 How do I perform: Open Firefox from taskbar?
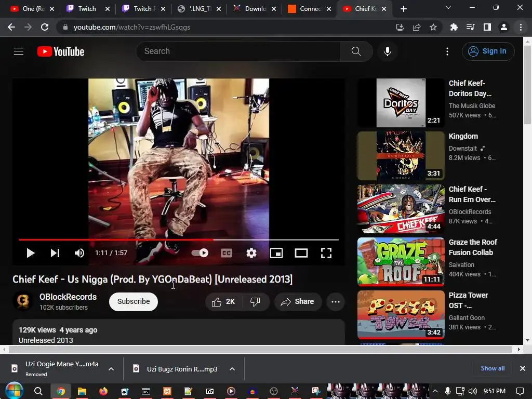pyautogui.click(x=103, y=391)
